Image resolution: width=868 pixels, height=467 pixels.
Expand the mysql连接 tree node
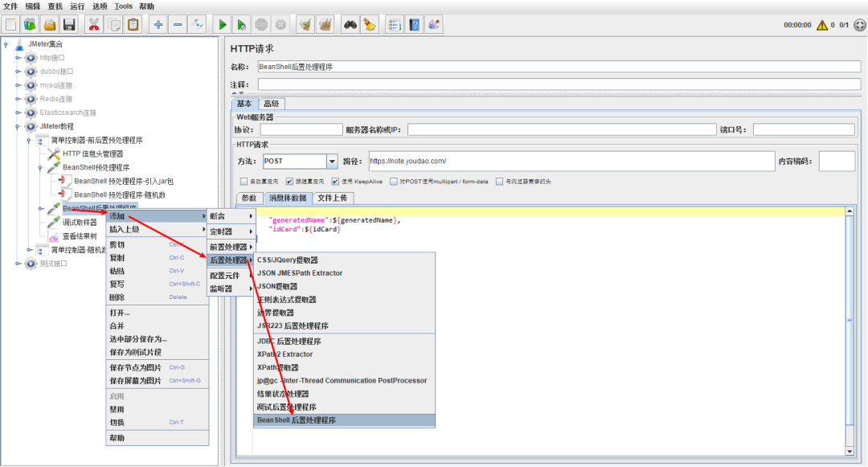18,85
